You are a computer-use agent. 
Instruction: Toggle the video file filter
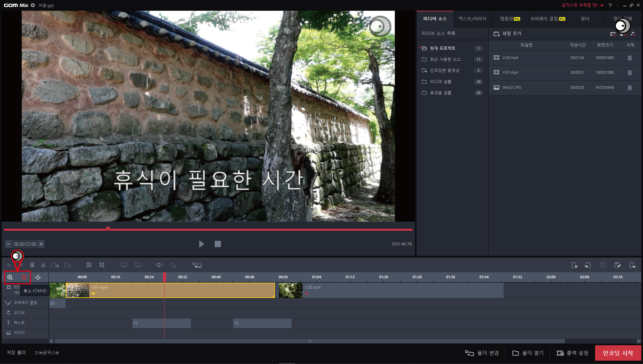tap(613, 34)
